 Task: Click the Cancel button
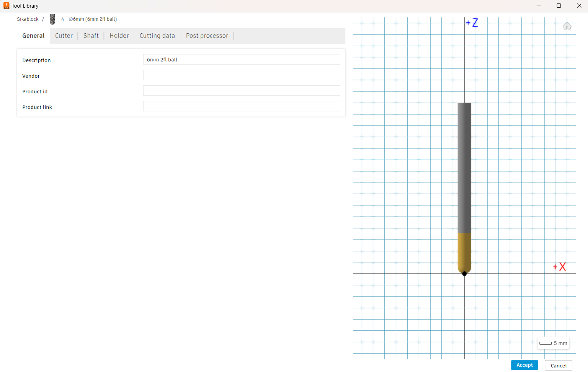tap(558, 365)
